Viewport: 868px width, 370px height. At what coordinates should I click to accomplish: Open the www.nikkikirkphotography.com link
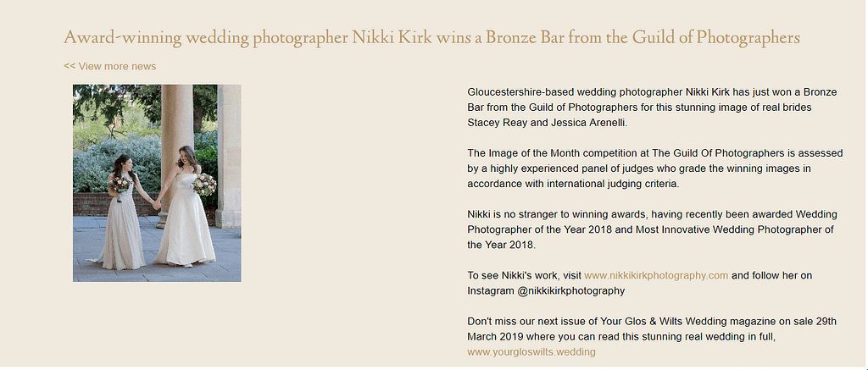655,275
